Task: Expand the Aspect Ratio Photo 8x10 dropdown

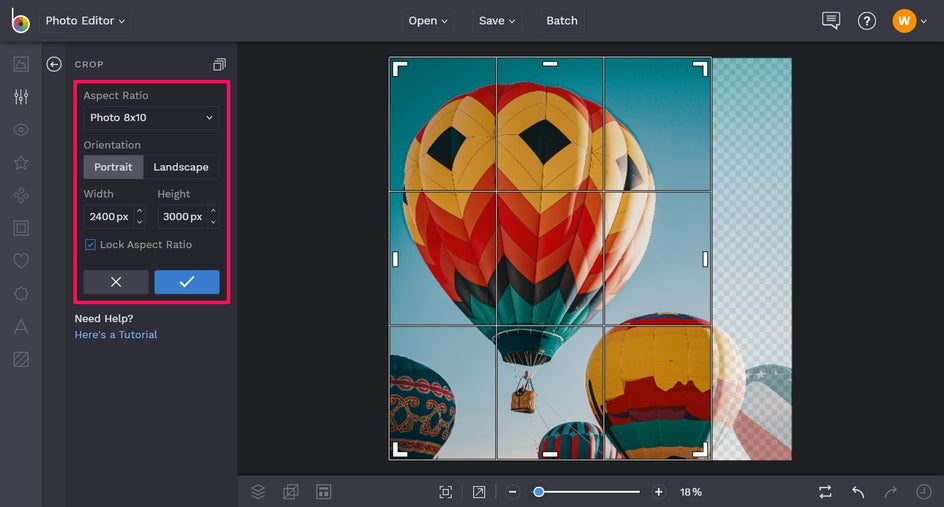Action: click(x=151, y=118)
